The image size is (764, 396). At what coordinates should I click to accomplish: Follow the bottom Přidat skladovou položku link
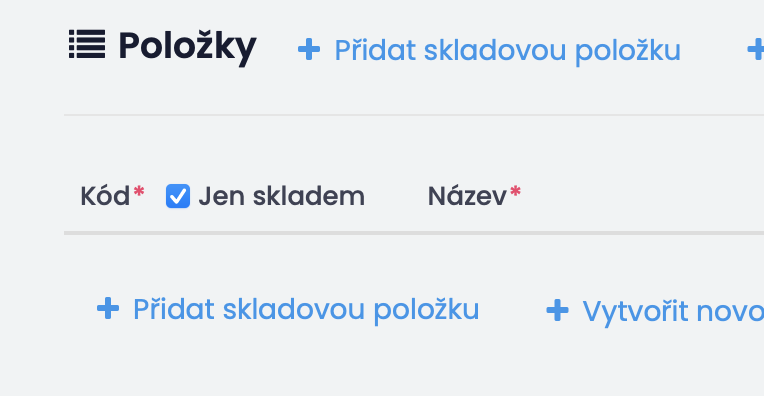tap(306, 310)
